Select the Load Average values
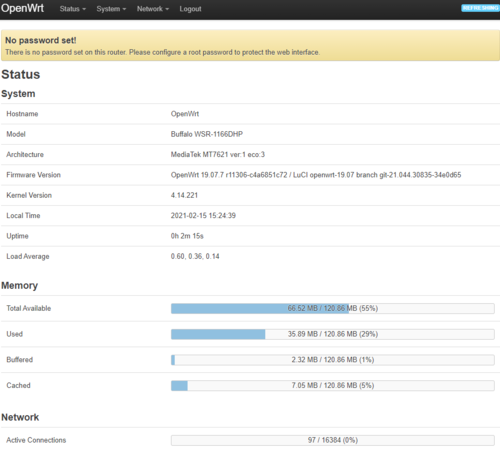Screen dimensions: 500x457 [195, 256]
